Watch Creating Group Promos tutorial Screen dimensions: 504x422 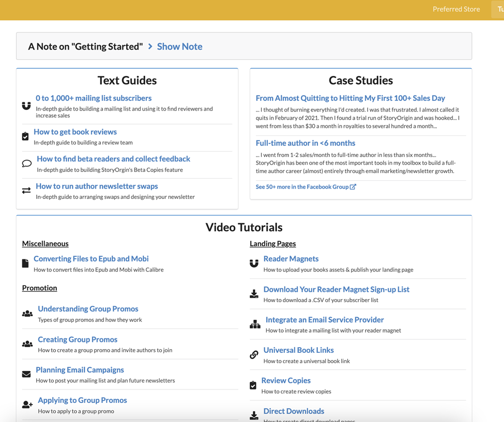click(x=78, y=339)
